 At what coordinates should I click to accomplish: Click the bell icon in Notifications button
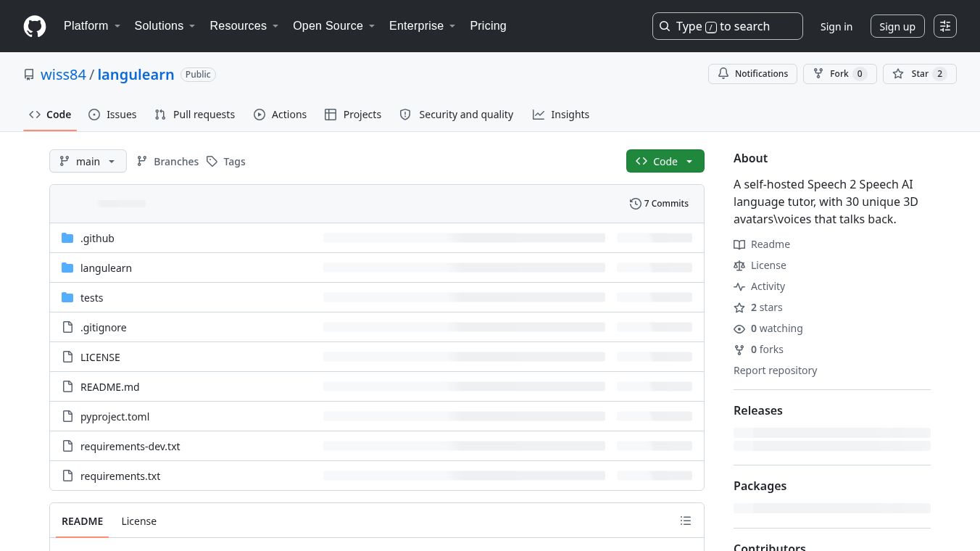(x=723, y=73)
